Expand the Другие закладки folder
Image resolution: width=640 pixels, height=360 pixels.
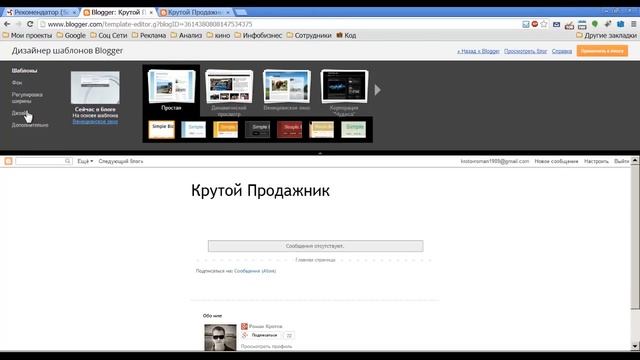607,36
